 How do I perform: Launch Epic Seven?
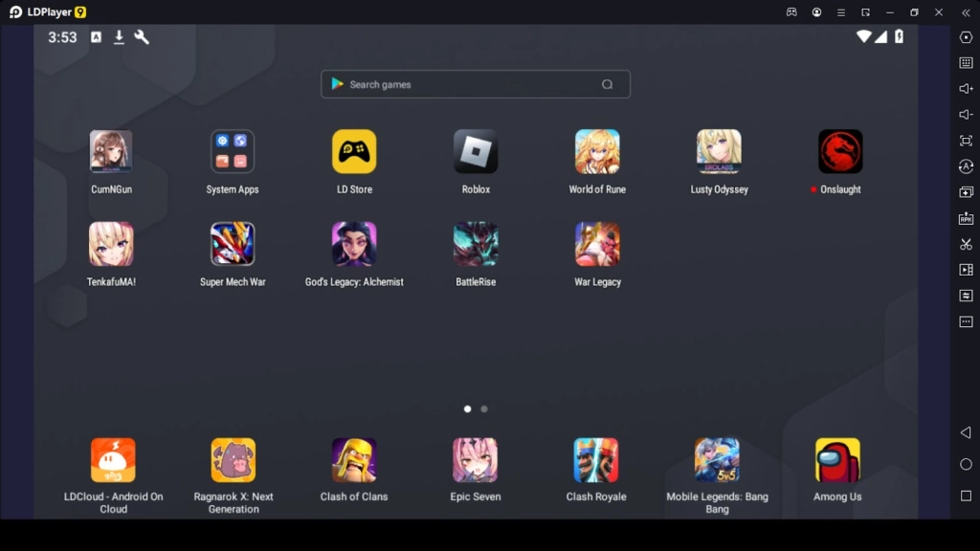point(475,460)
